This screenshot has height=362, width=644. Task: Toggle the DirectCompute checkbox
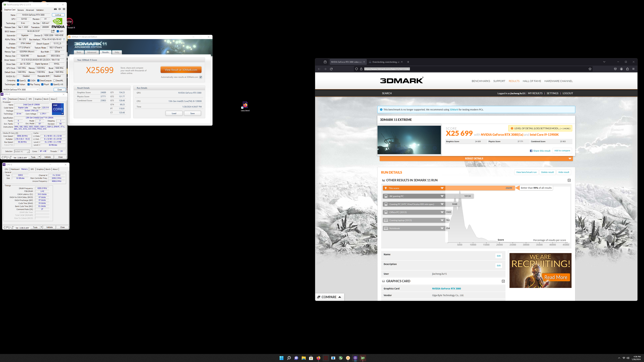pyautogui.click(x=38, y=80)
